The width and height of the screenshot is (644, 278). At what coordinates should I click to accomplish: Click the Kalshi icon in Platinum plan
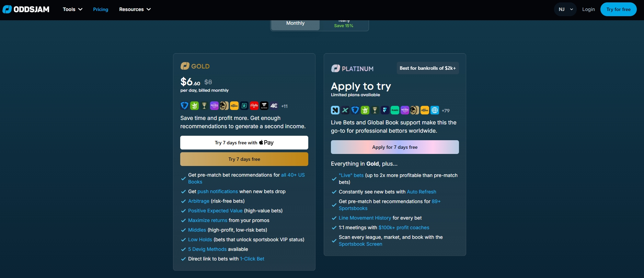[x=395, y=110]
